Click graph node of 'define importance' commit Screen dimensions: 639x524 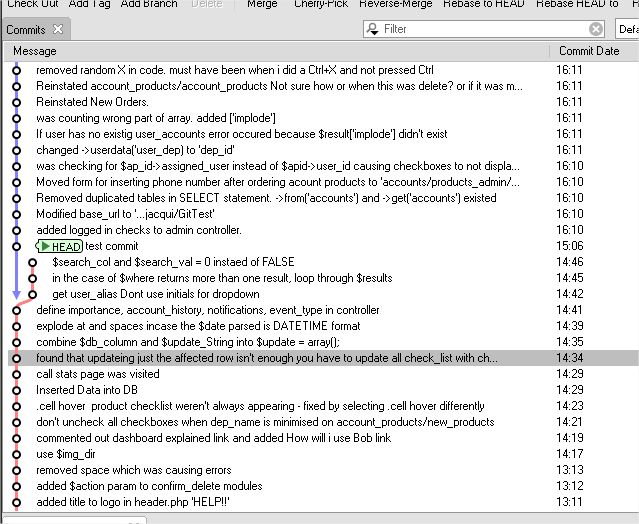tap(16, 310)
